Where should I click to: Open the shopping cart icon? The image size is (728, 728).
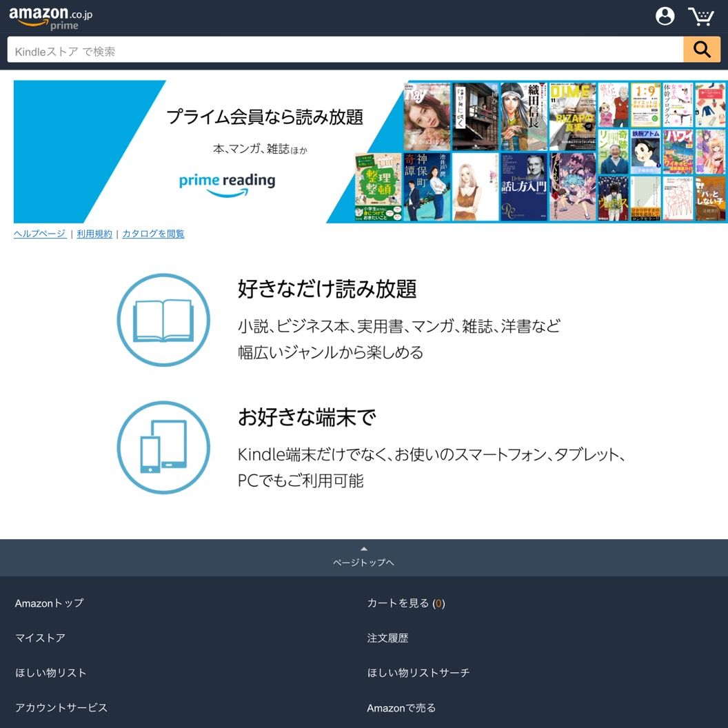point(700,17)
